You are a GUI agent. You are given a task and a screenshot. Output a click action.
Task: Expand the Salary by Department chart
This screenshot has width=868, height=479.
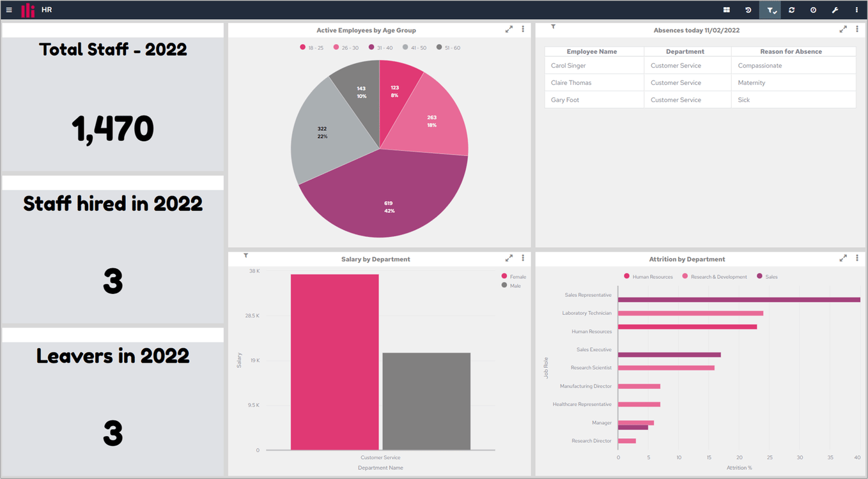[509, 258]
